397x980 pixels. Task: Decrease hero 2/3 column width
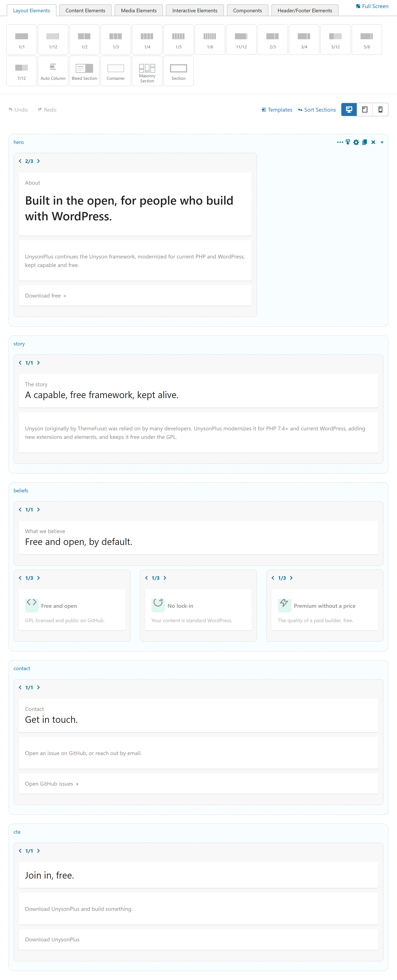tap(20, 161)
